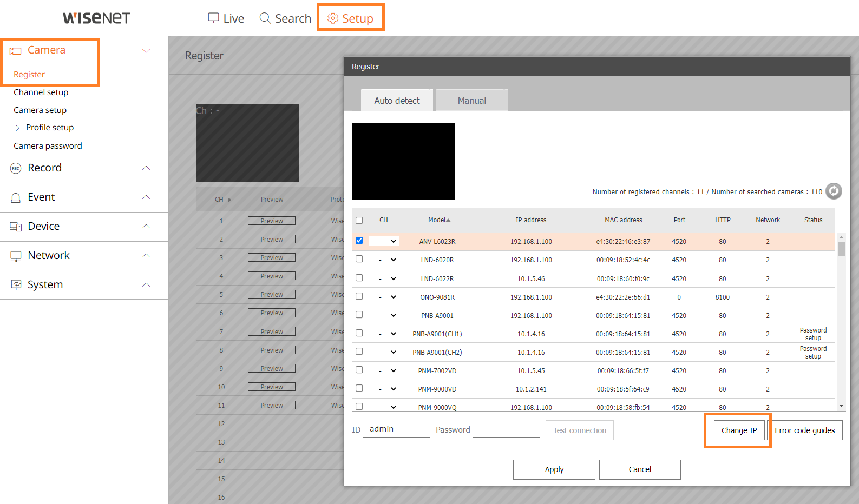Uncheck the ANV-L6023R camera checkbox

tap(359, 241)
